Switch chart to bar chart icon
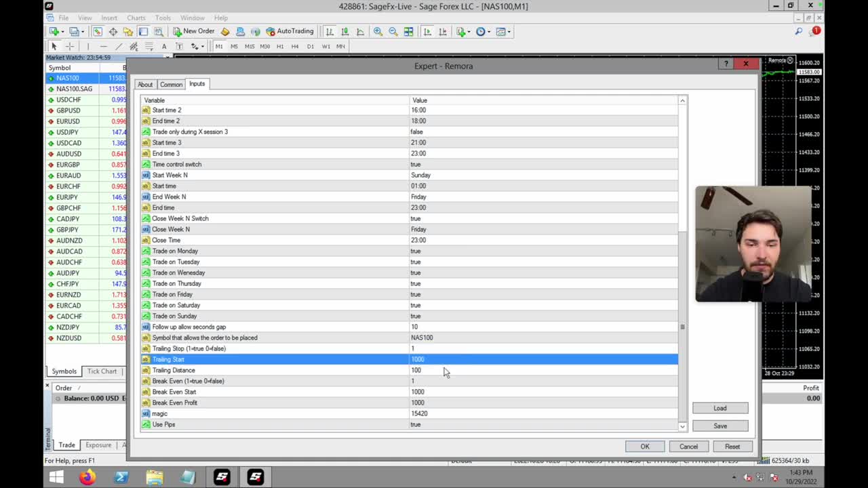This screenshot has width=868, height=488. 330,31
